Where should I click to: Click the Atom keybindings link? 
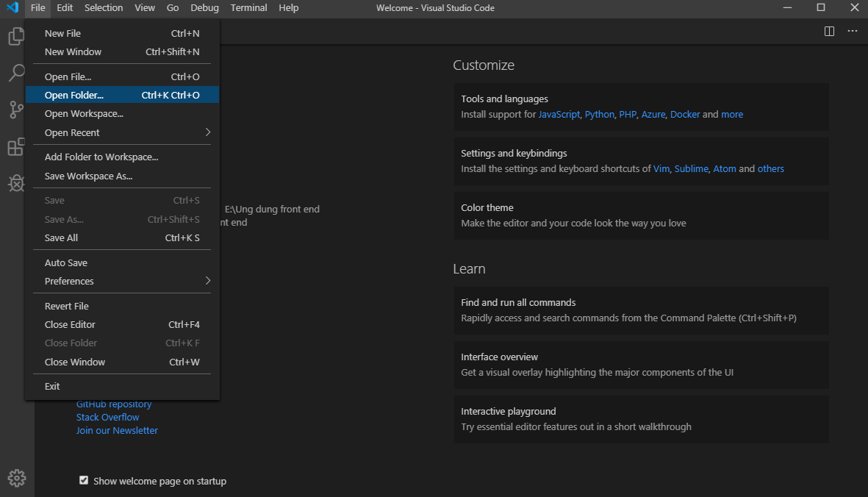725,169
